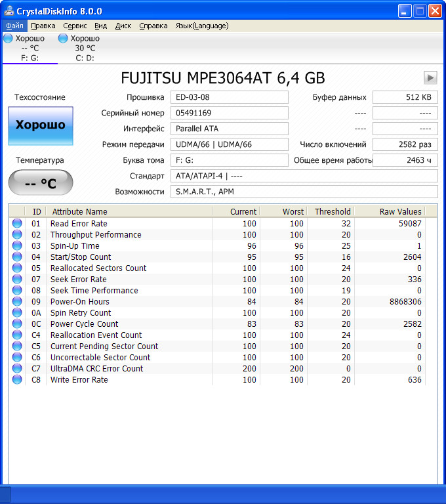Minimize the CrystalDiskInfo window
This screenshot has height=504, width=446.
(405, 11)
